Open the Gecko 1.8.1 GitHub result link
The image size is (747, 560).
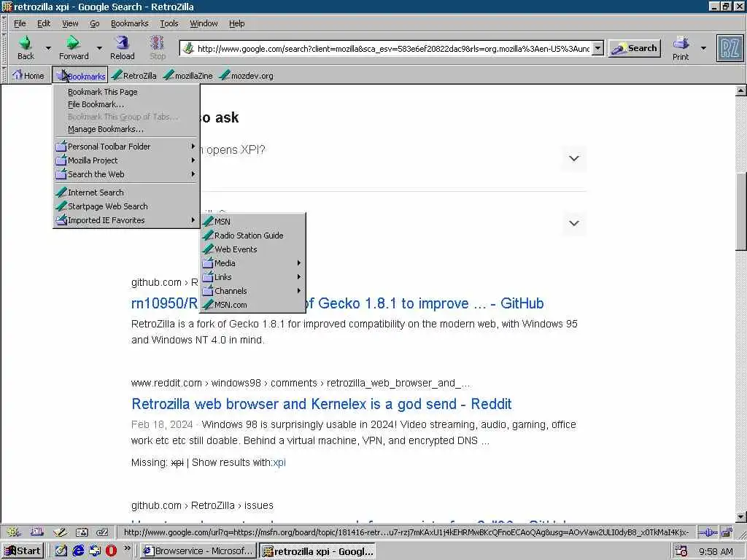(337, 303)
